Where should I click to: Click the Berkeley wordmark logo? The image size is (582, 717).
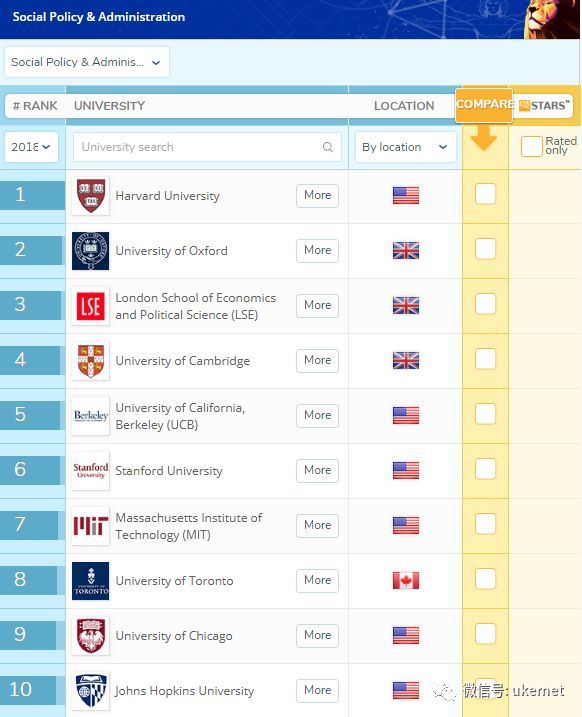[91, 416]
